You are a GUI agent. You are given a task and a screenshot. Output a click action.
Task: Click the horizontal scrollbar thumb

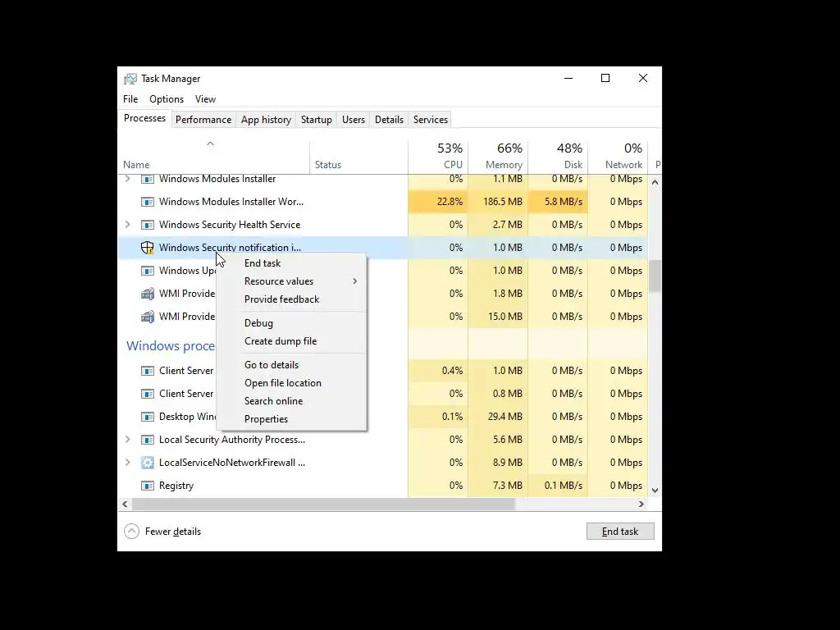point(323,504)
